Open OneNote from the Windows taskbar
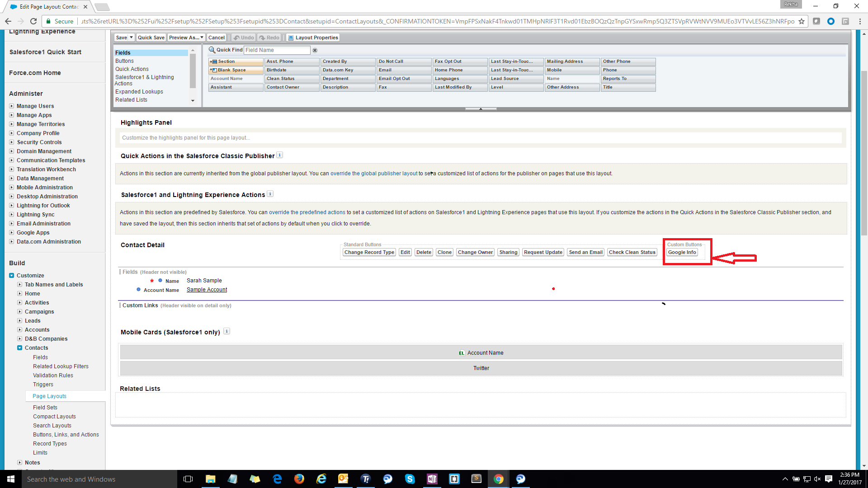 point(432,479)
